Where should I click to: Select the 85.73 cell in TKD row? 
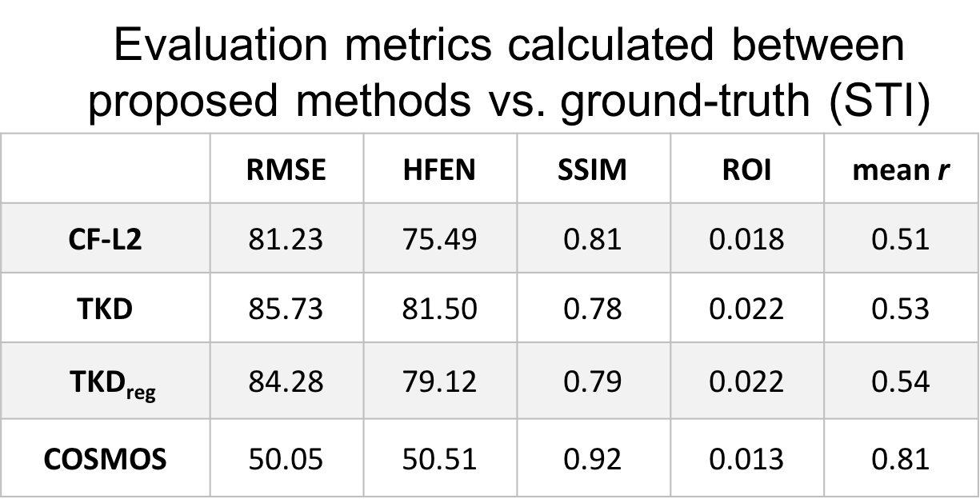tap(286, 309)
